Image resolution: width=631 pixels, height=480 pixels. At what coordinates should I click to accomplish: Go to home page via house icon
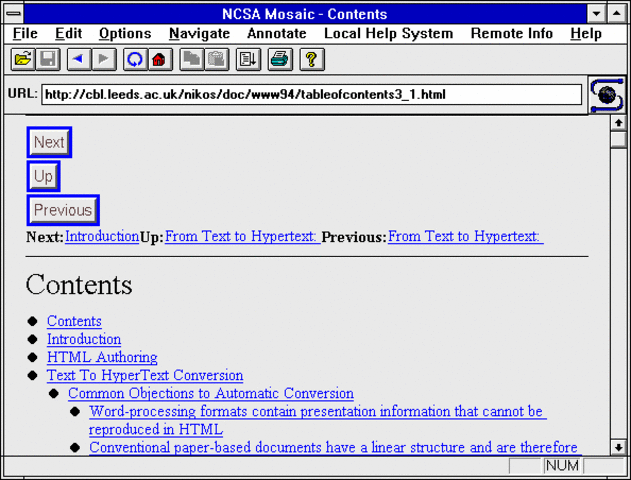(x=160, y=60)
